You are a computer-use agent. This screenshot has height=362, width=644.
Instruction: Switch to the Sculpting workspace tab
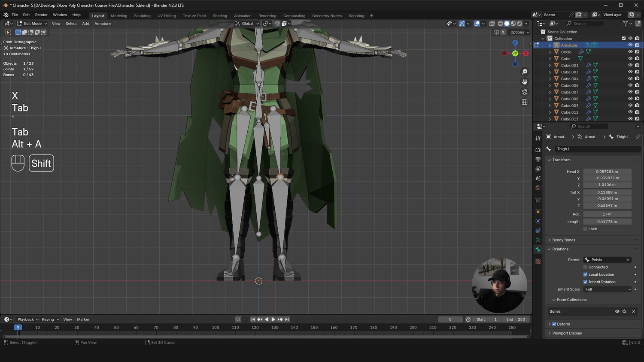pos(142,16)
